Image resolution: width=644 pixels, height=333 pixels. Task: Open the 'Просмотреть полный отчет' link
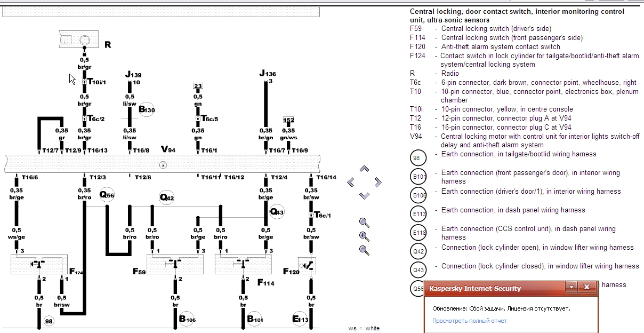click(x=469, y=321)
